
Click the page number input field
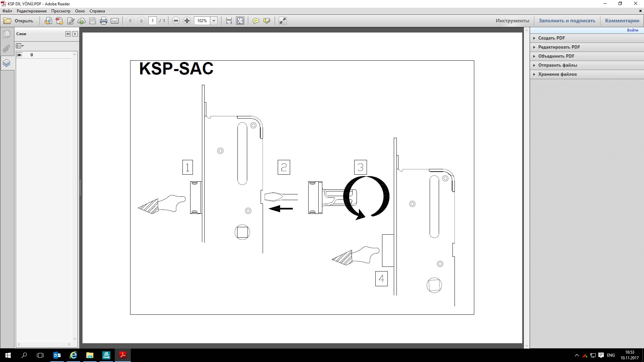pos(153,21)
